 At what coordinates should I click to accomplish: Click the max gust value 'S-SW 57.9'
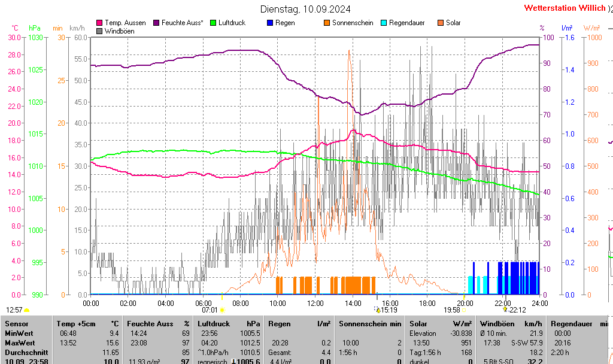click(527, 343)
